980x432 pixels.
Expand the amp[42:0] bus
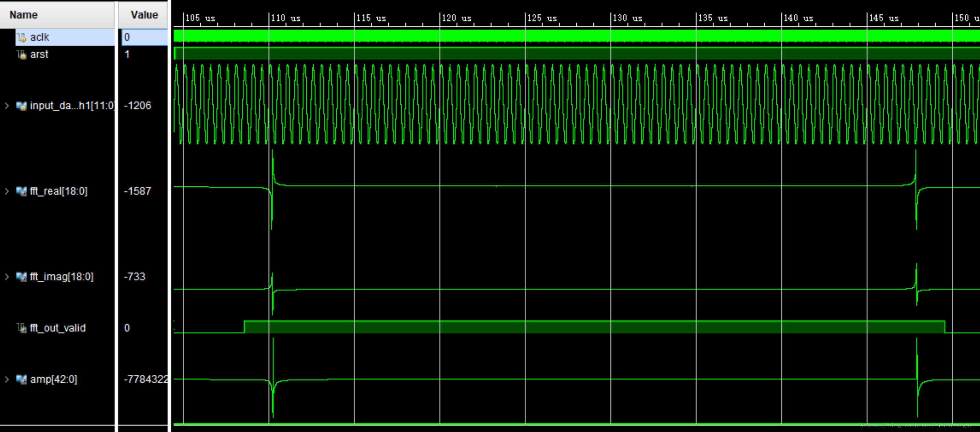tap(7, 379)
